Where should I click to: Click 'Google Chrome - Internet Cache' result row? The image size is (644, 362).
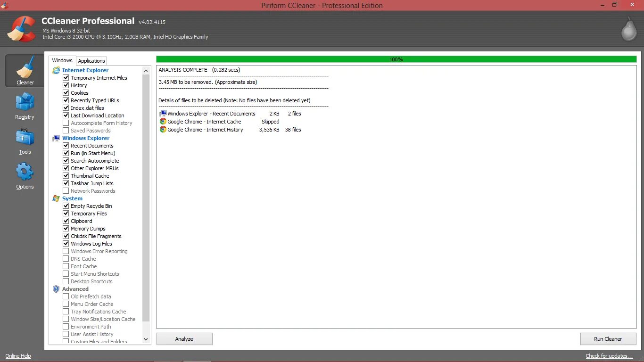pyautogui.click(x=220, y=122)
